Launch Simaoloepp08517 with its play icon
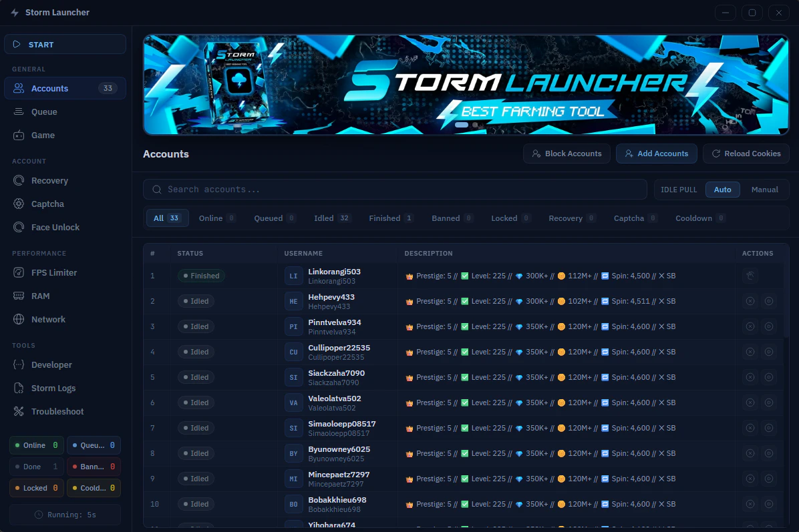 pos(769,428)
